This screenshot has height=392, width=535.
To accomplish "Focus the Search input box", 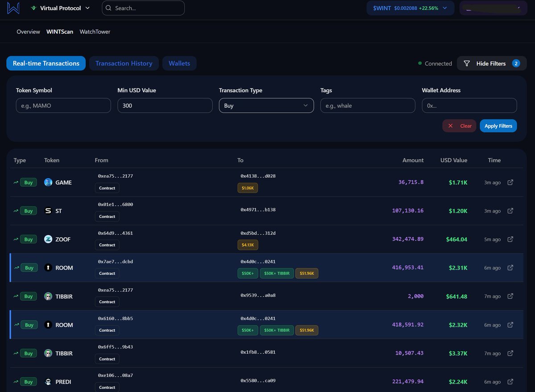I will [143, 8].
